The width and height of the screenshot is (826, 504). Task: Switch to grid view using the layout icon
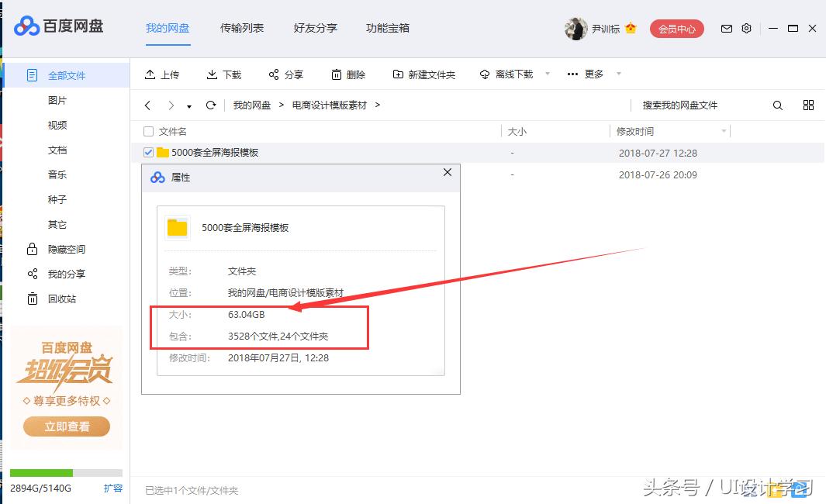pos(808,105)
